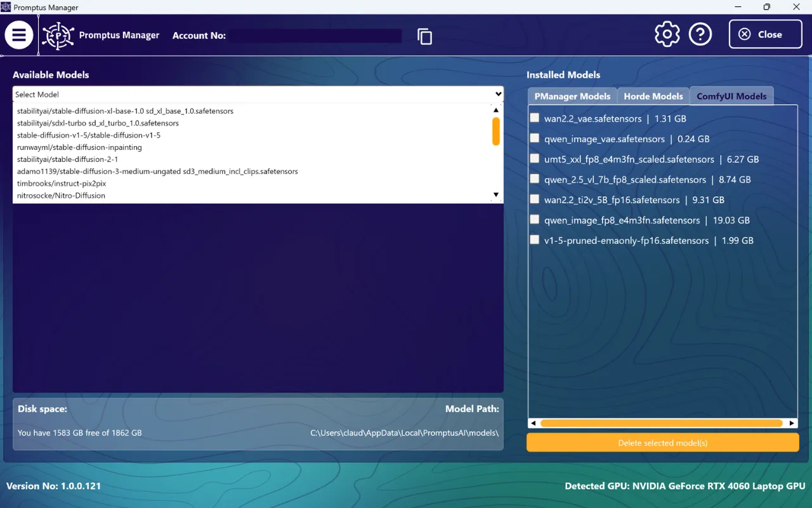Switch to Horde Models tab
Screen dimensions: 812x508
coord(653,96)
